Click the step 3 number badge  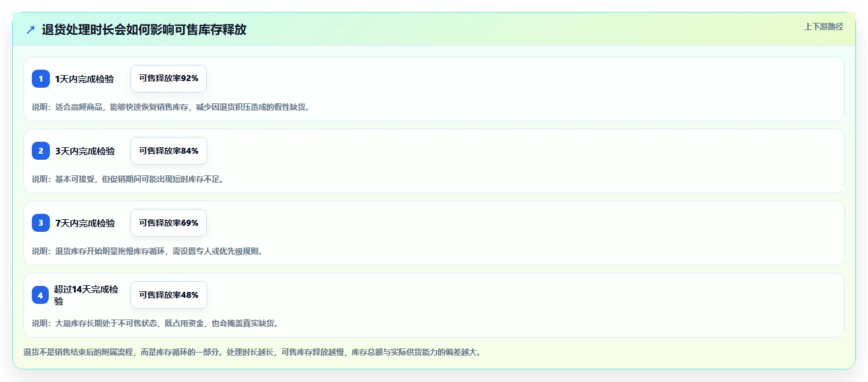tap(41, 223)
